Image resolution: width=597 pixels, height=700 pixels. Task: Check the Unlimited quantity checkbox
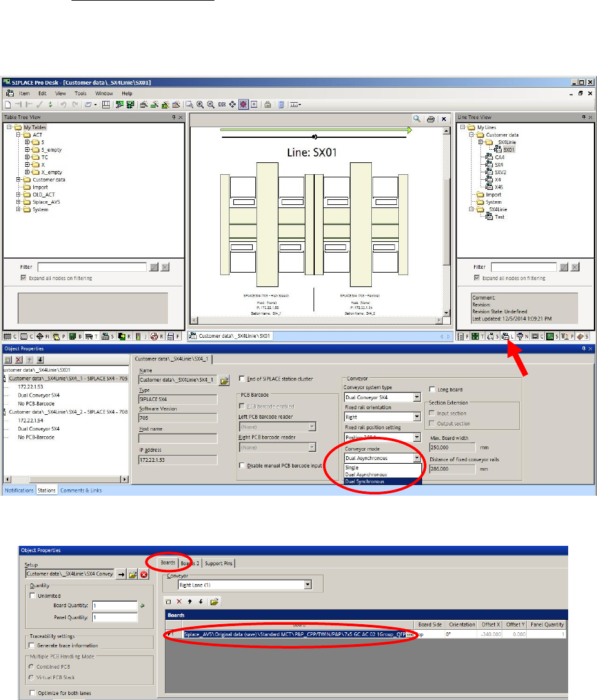click(32, 595)
